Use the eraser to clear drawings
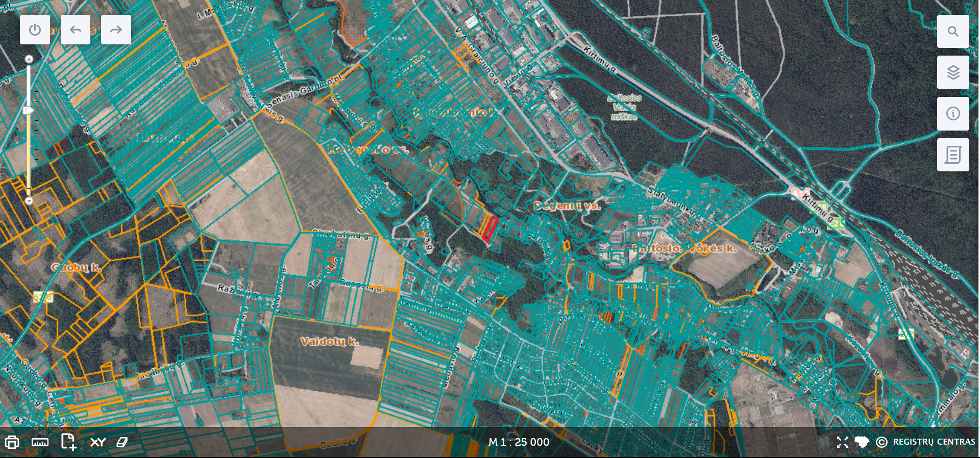980x458 pixels. point(122,442)
